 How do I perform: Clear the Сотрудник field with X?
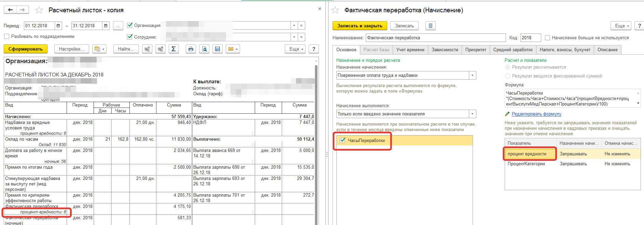(301, 37)
